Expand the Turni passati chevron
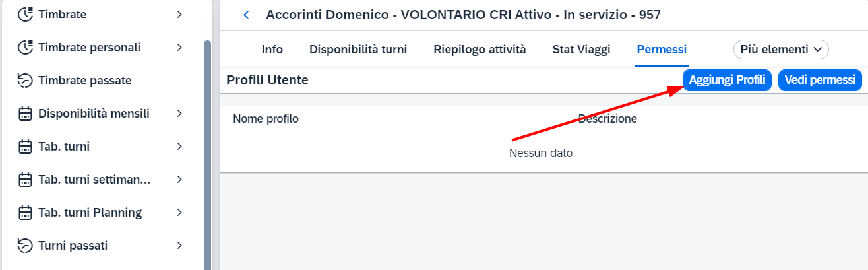Screen dimensions: 868x270 point(179,246)
